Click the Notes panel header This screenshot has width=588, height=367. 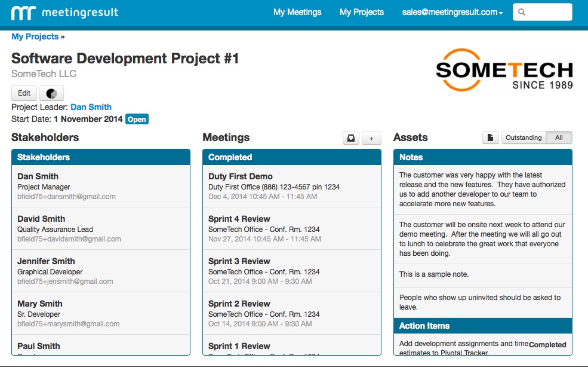click(482, 157)
